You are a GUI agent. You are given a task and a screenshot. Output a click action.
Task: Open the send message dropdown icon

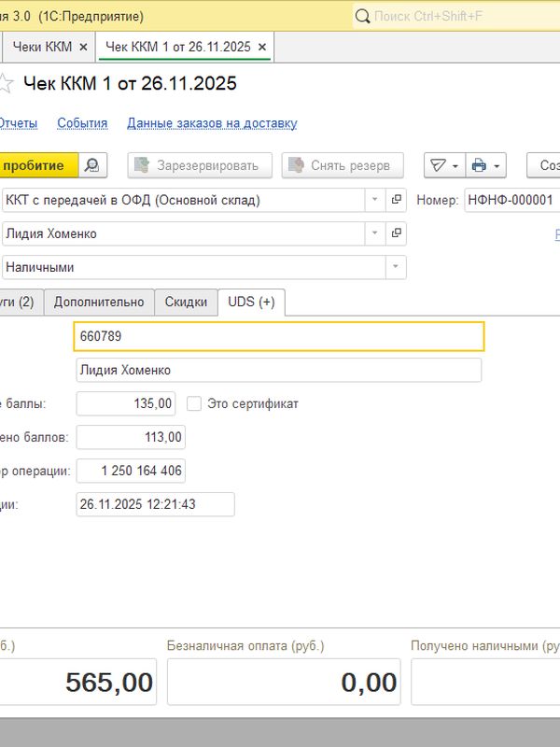pyautogui.click(x=444, y=165)
